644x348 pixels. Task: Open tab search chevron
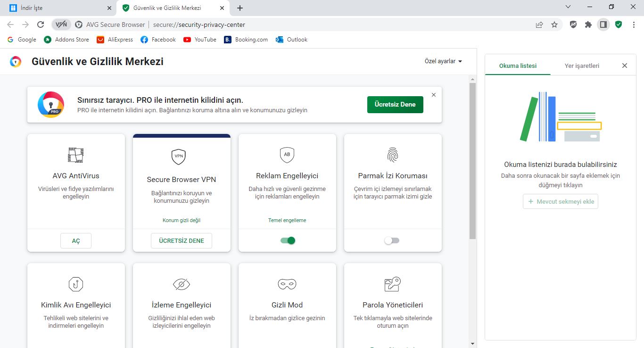click(568, 7)
